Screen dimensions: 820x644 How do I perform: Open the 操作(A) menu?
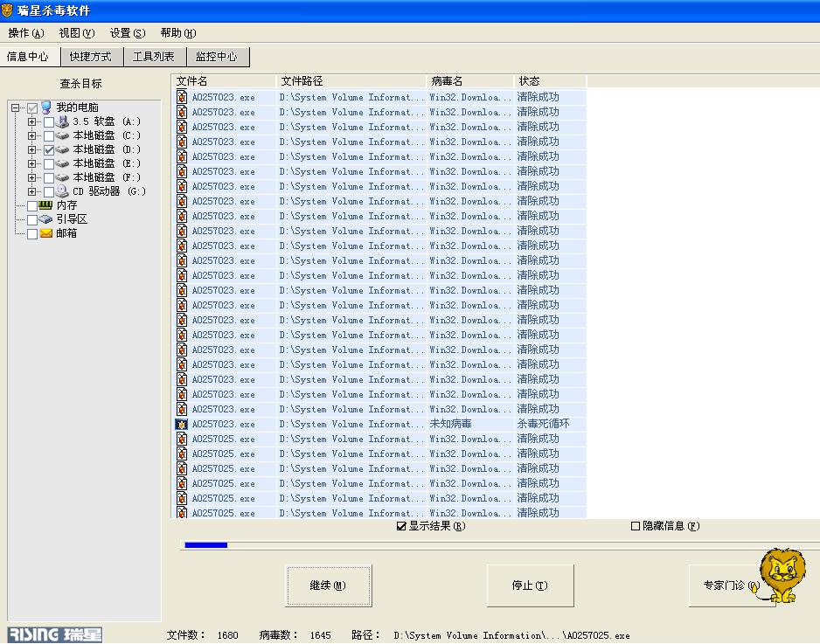26,33
